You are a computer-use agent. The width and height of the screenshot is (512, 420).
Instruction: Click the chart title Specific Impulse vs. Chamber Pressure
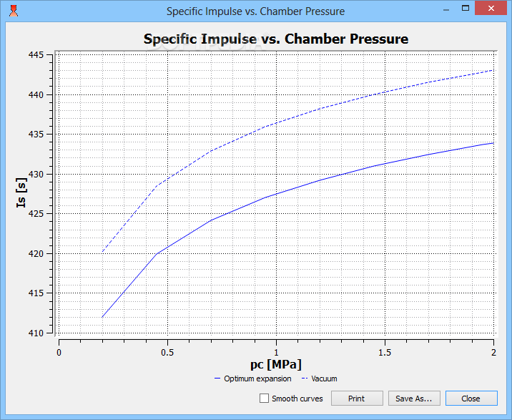tap(276, 39)
